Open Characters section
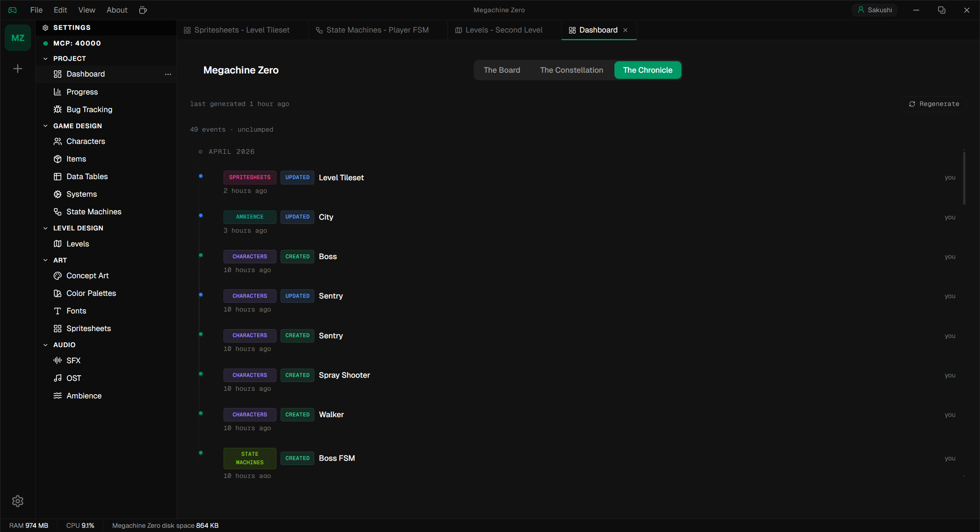 [x=106, y=141]
